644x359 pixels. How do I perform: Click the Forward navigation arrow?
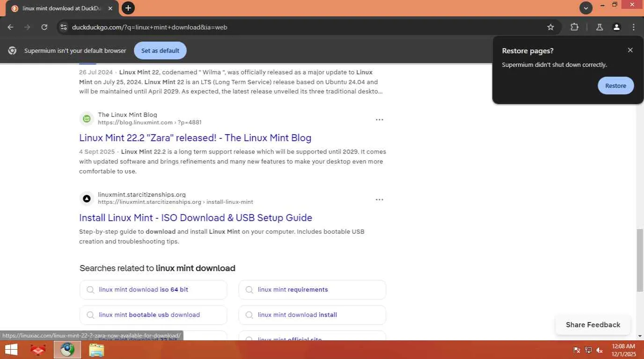[27, 27]
